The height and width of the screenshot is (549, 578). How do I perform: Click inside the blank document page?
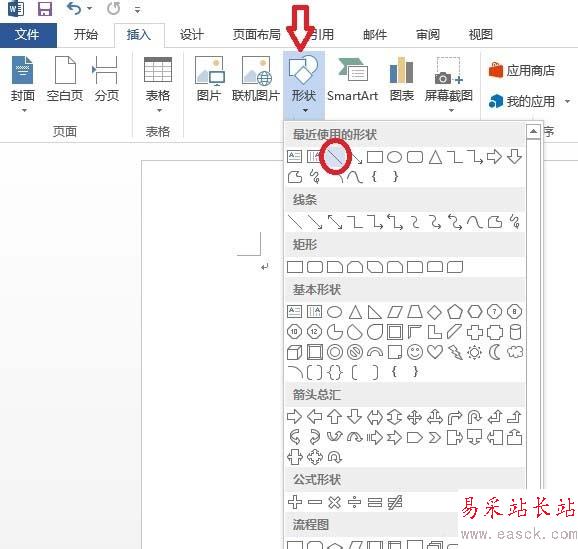tap(212, 354)
